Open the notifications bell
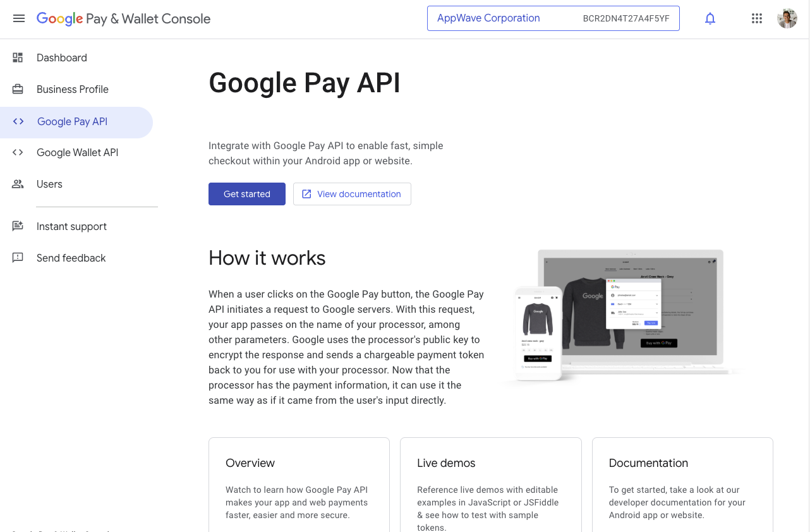This screenshot has height=532, width=810. [x=710, y=19]
